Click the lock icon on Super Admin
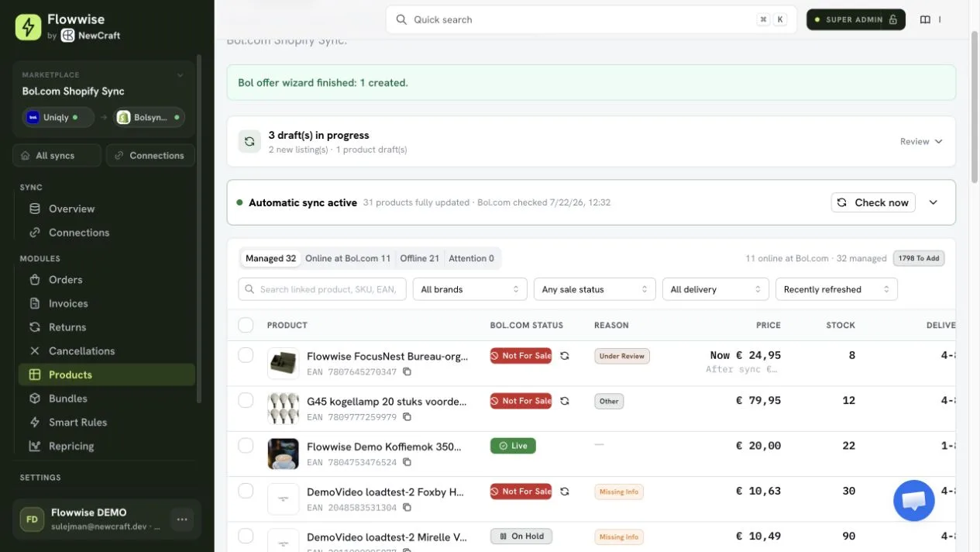The height and width of the screenshot is (552, 980). point(892,19)
